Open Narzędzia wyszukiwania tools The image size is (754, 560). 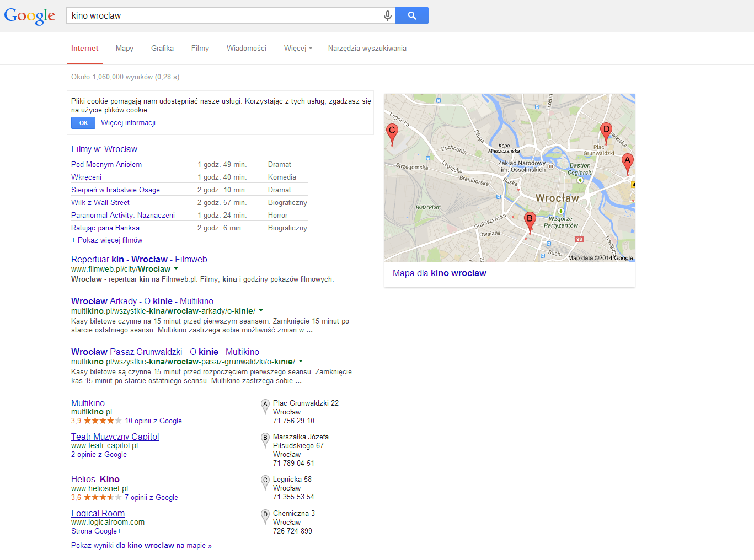click(367, 49)
